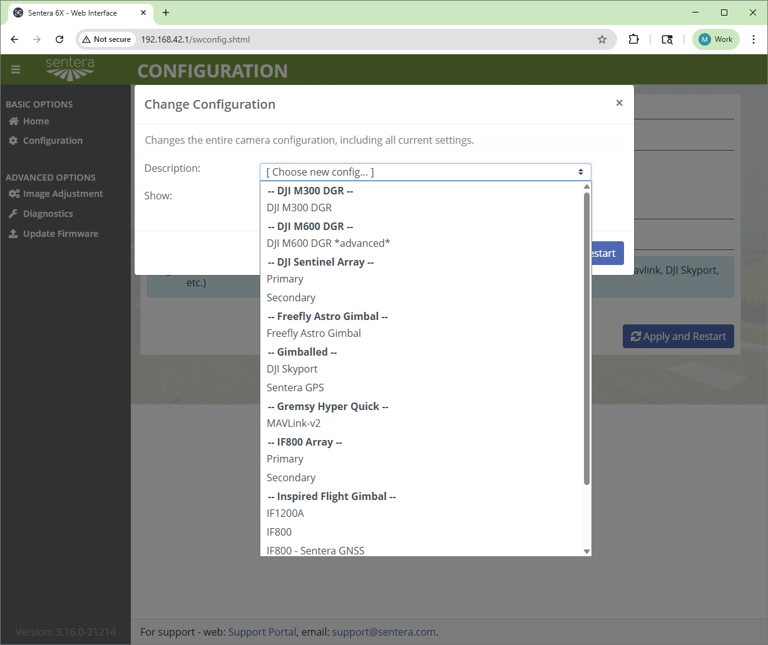Image resolution: width=768 pixels, height=645 pixels.
Task: Open the hamburger menu icon
Action: click(x=16, y=70)
